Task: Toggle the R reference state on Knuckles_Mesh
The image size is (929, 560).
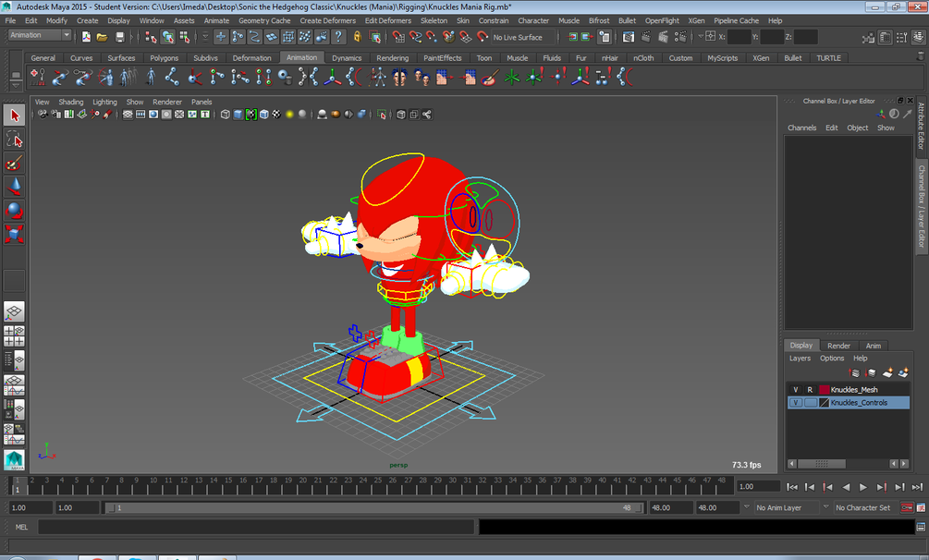Action: (810, 390)
